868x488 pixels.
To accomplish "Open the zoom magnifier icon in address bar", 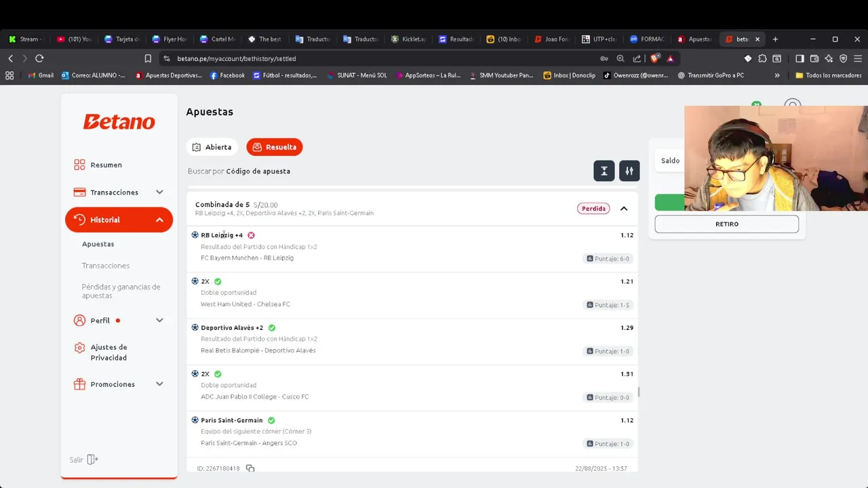I will point(620,58).
